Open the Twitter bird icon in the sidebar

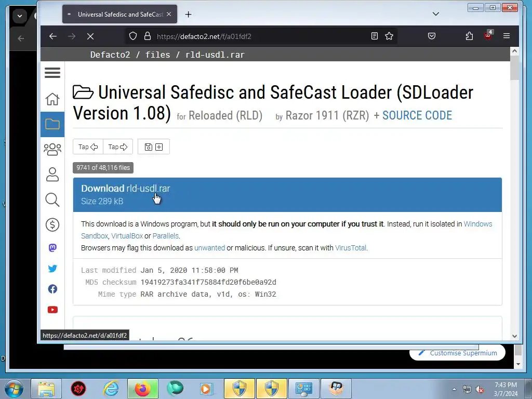pos(52,269)
